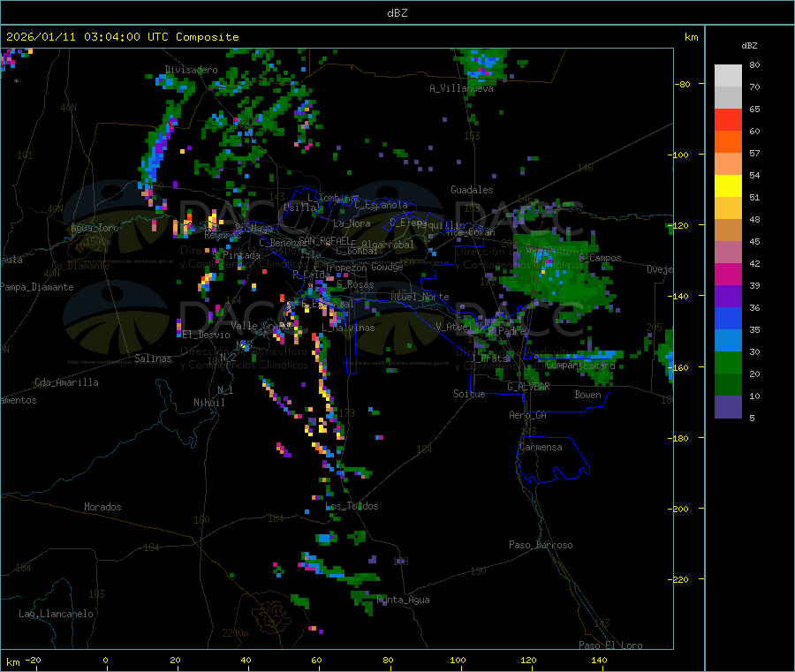The width and height of the screenshot is (795, 672).
Task: Click the 80 dBZ light gray swatch
Action: [728, 76]
